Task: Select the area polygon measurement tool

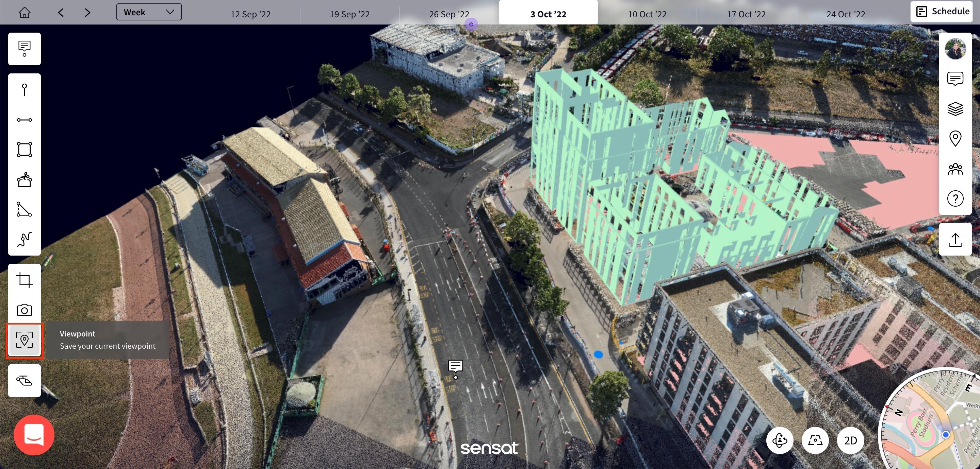Action: 24,149
